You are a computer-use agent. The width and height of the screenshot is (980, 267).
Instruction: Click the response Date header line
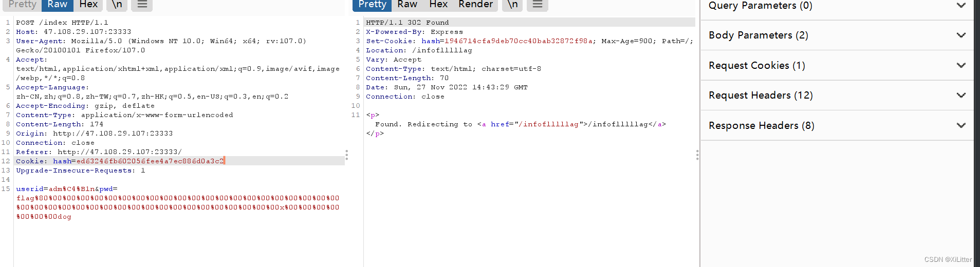tap(447, 87)
